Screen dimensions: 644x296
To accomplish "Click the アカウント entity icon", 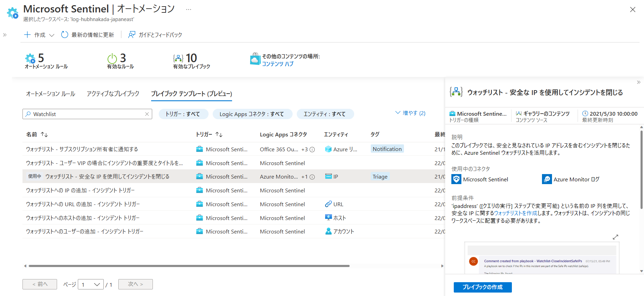I will [x=328, y=231].
